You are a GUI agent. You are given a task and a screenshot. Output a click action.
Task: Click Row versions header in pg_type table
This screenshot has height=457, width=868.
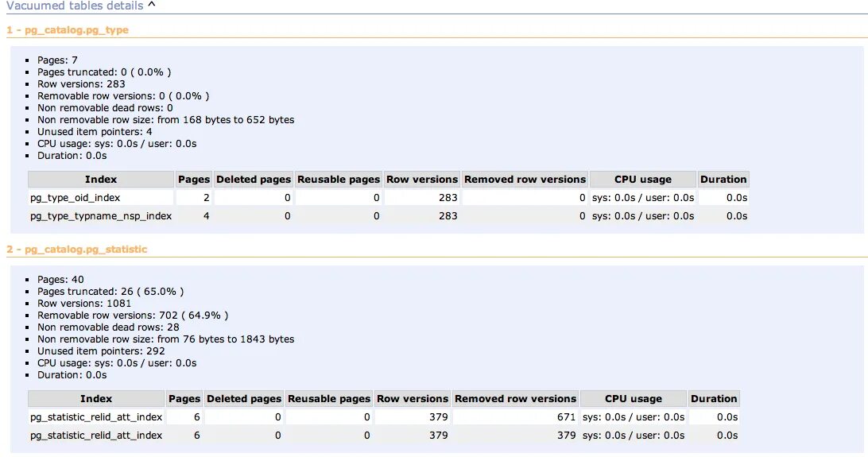(x=422, y=180)
